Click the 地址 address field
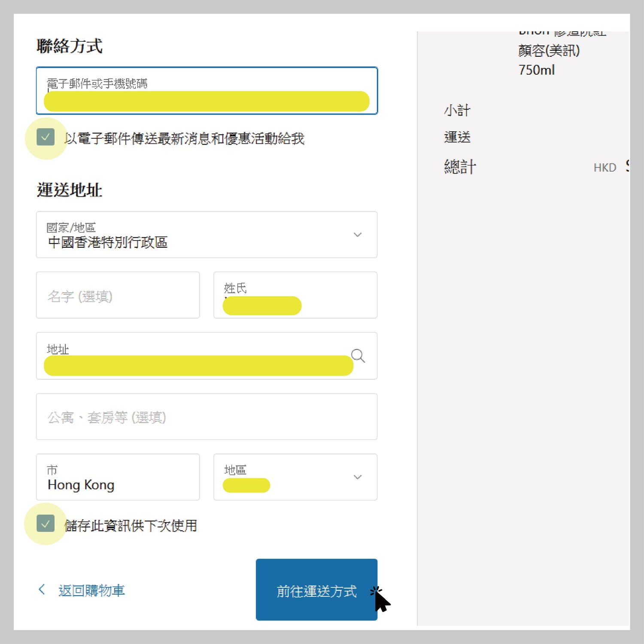644x644 pixels. tap(197, 356)
